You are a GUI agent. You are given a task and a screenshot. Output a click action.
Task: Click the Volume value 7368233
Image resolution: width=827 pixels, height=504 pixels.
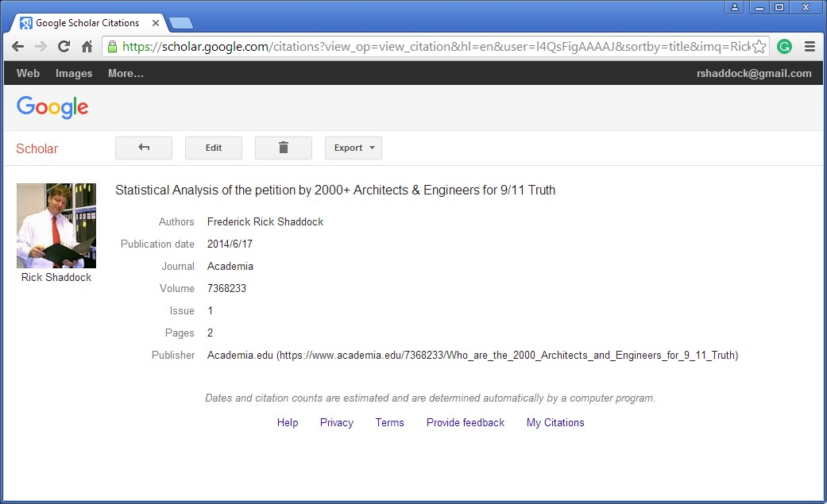[x=226, y=288]
